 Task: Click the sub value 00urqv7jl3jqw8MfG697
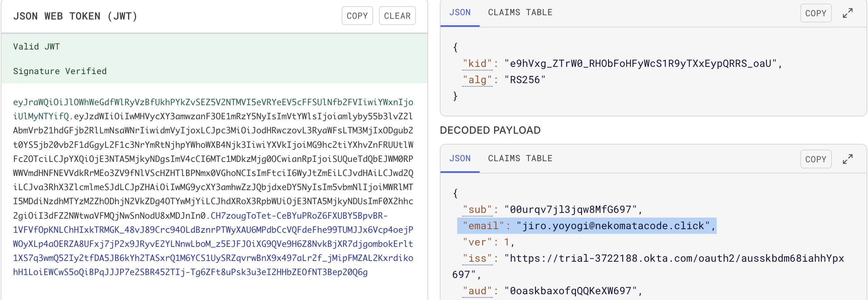click(x=570, y=210)
